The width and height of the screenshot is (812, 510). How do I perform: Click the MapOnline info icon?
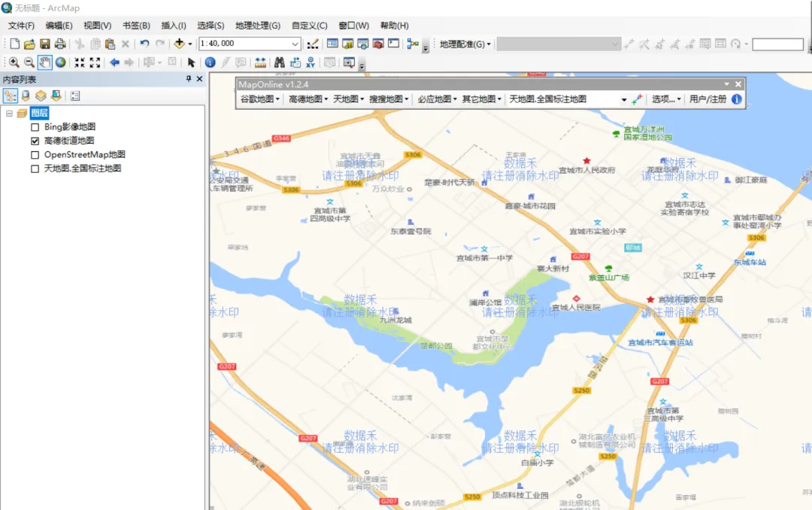(x=736, y=99)
